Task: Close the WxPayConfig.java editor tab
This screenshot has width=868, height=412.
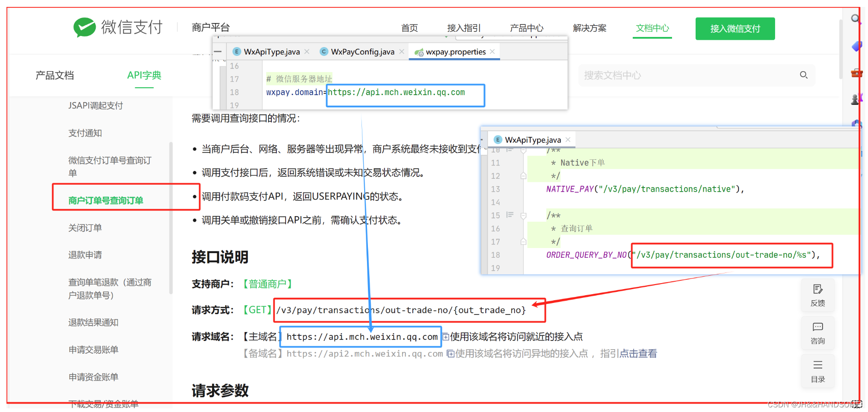Action: coord(402,51)
